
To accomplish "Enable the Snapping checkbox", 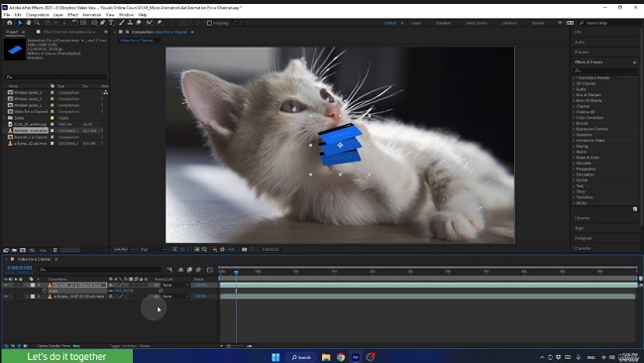I will tap(209, 23).
